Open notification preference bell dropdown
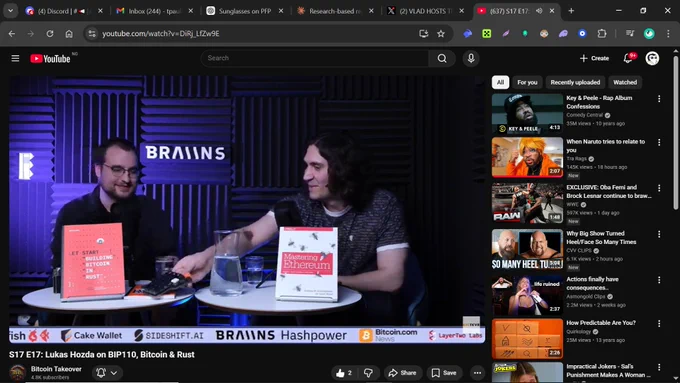This screenshot has height=383, width=680. (107, 373)
